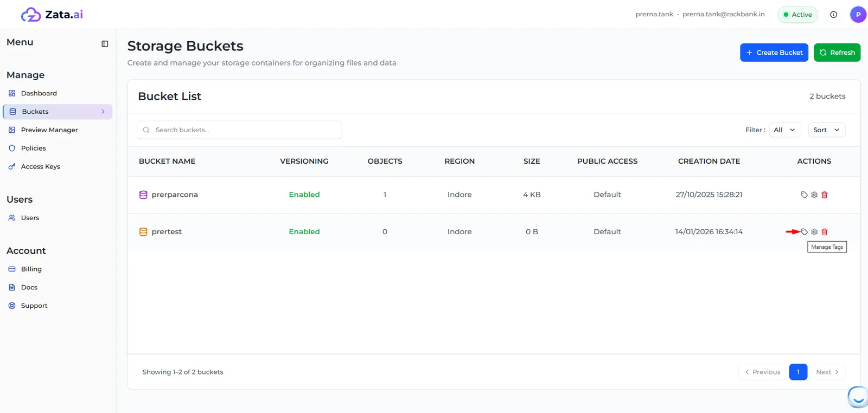
Task: Click the Refresh button
Action: pyautogui.click(x=837, y=53)
